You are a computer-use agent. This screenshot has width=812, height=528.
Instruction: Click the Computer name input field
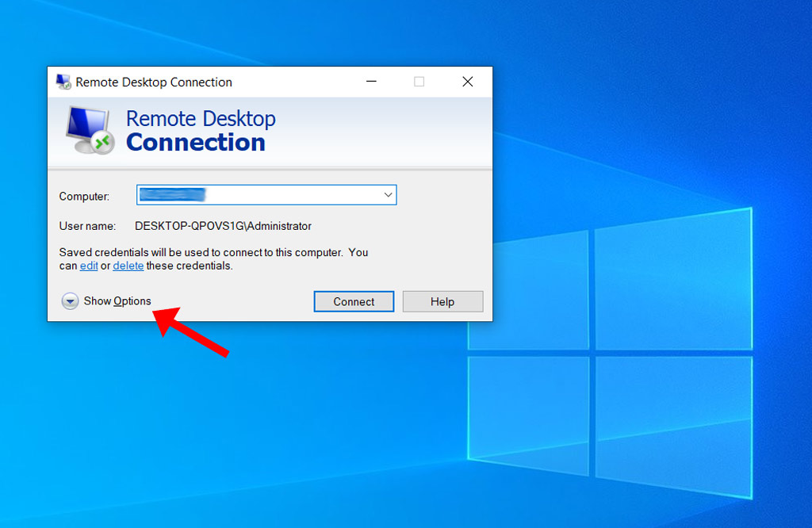click(266, 195)
